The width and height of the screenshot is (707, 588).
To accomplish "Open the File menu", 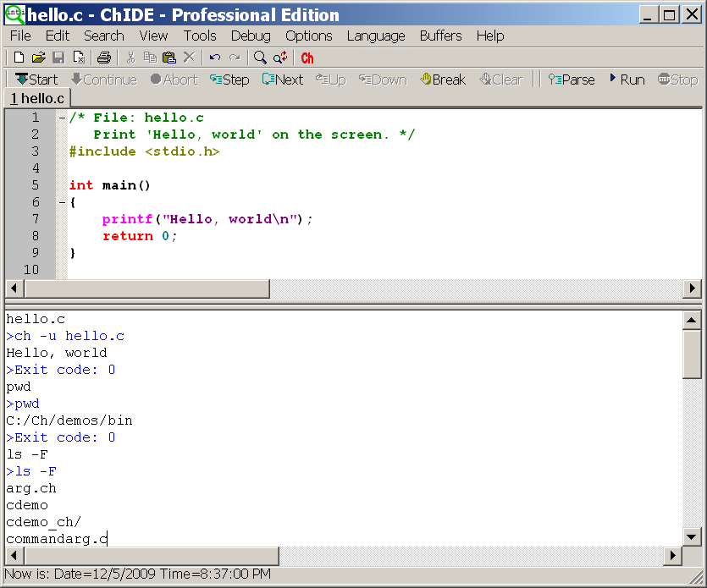I will (x=20, y=36).
